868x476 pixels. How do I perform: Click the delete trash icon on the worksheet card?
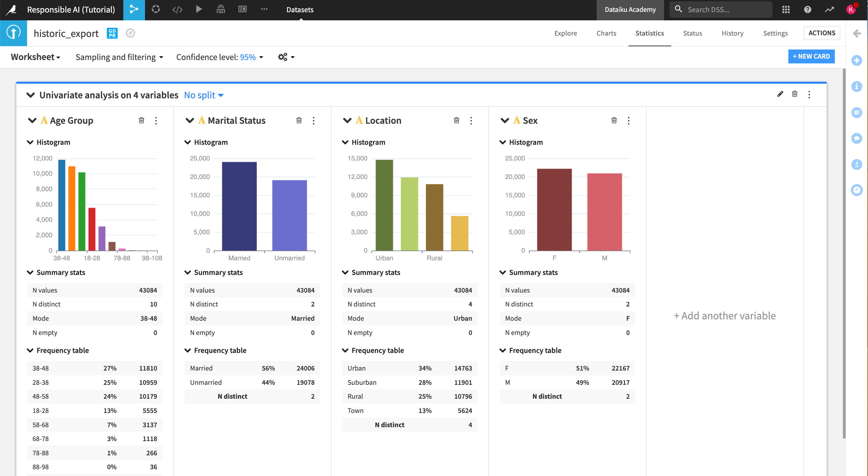tap(795, 95)
